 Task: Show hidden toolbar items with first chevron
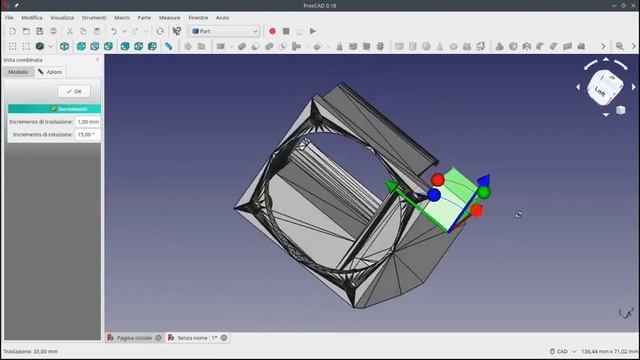(x=603, y=46)
